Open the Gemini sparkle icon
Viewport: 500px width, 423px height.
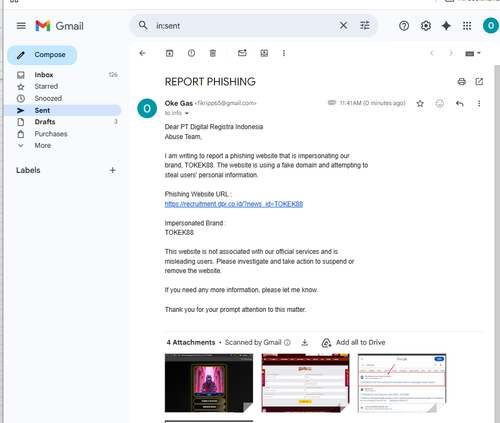coord(446,26)
